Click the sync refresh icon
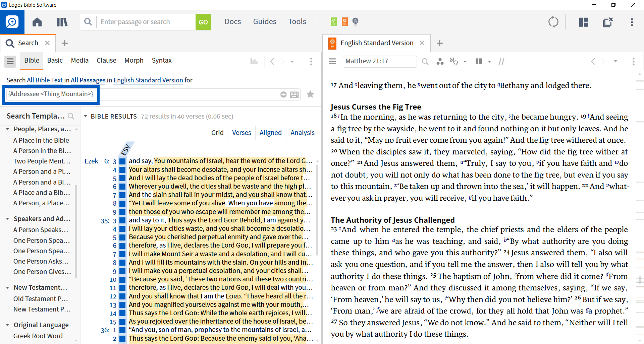The width and height of the screenshot is (644, 344). 553,22
